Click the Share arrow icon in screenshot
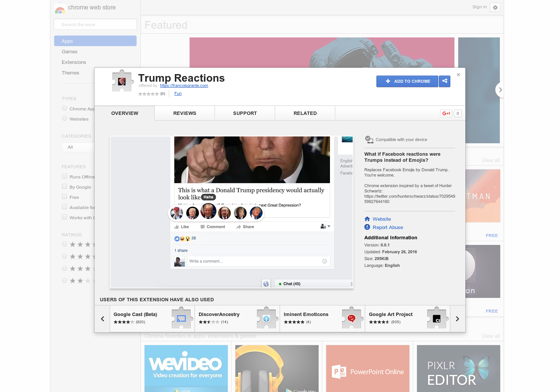Viewport: 560px width, 392px height. point(239,227)
